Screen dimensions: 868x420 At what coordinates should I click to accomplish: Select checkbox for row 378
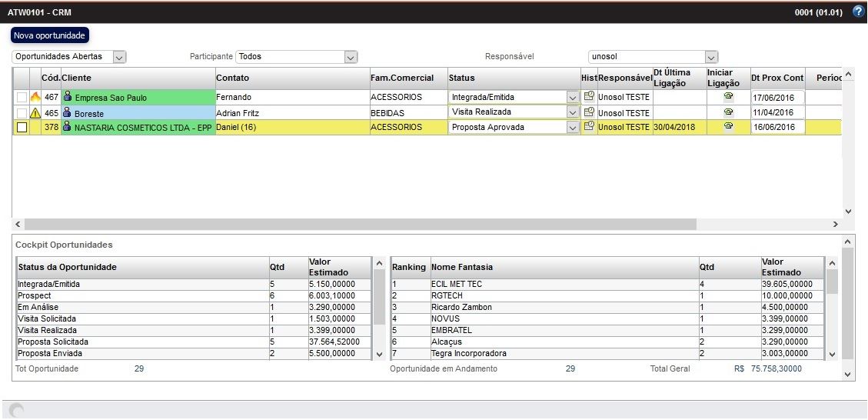pos(22,128)
